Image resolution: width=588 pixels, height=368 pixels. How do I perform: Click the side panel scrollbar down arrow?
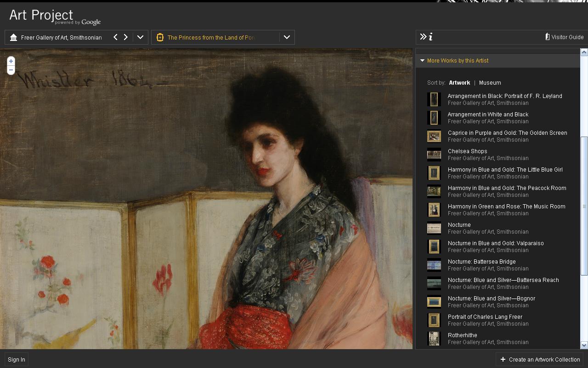click(x=584, y=345)
